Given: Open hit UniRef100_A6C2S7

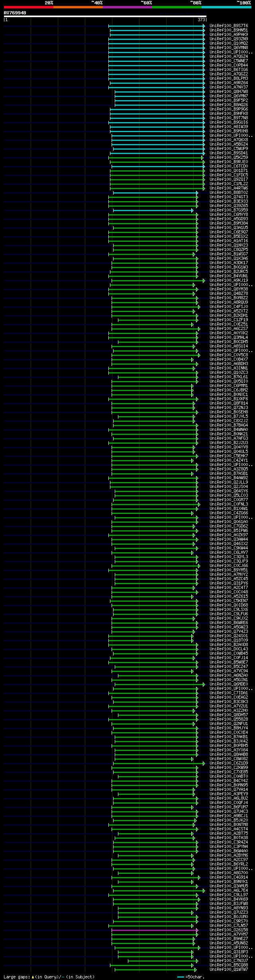Looking at the screenshot, I should [x=229, y=329].
